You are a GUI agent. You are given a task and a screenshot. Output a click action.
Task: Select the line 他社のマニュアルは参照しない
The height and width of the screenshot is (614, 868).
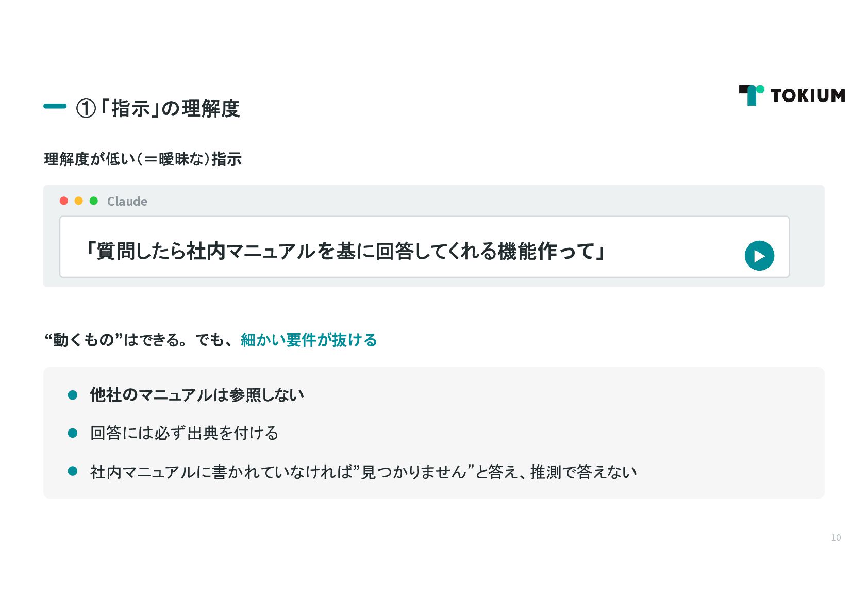[x=197, y=395]
